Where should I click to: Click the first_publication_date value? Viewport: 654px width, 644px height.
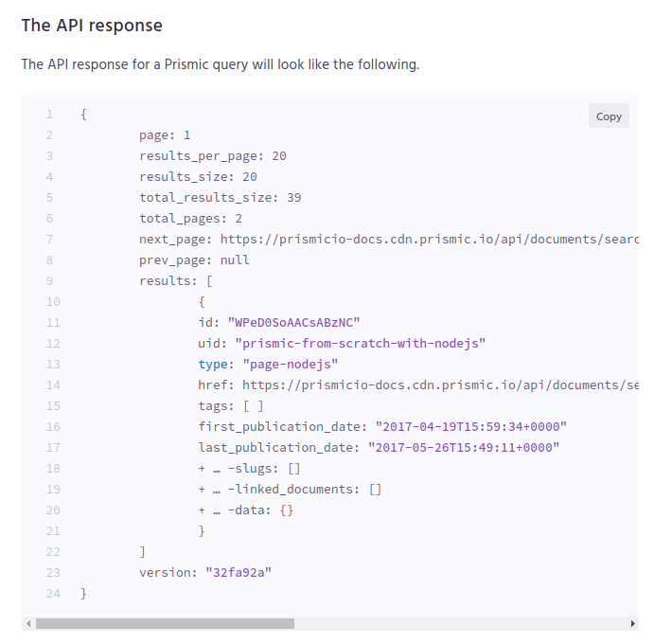click(x=471, y=426)
